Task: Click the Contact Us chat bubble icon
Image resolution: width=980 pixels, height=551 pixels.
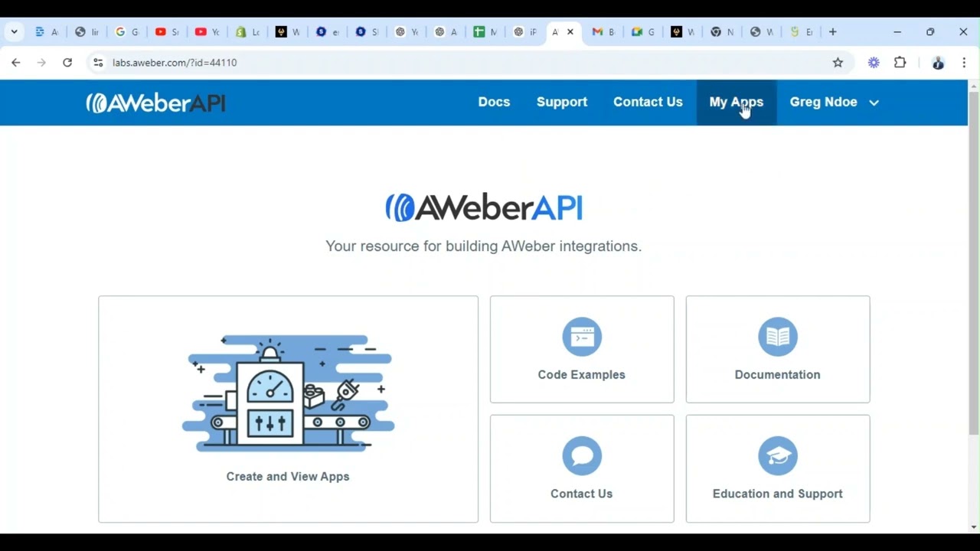Action: [582, 456]
